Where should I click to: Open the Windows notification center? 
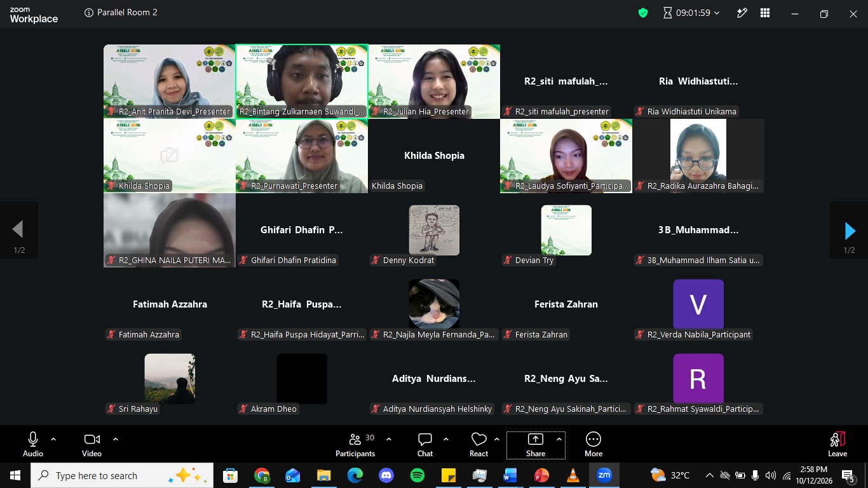coord(848,475)
